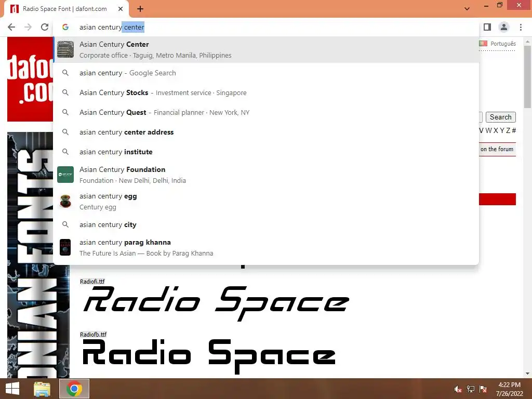Click the scrollbar down arrow
532x399 pixels.
coord(527,374)
